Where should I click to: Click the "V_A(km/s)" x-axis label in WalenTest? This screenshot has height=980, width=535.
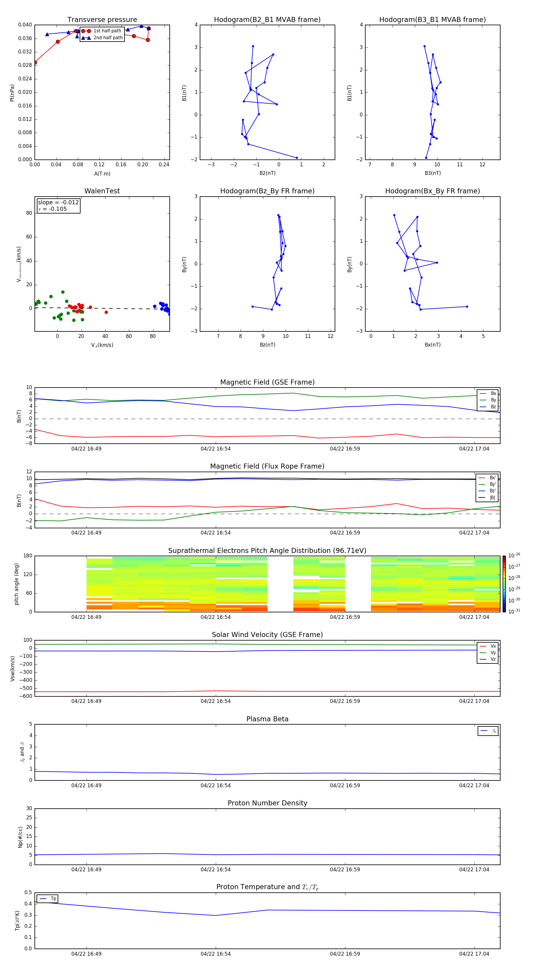click(102, 345)
